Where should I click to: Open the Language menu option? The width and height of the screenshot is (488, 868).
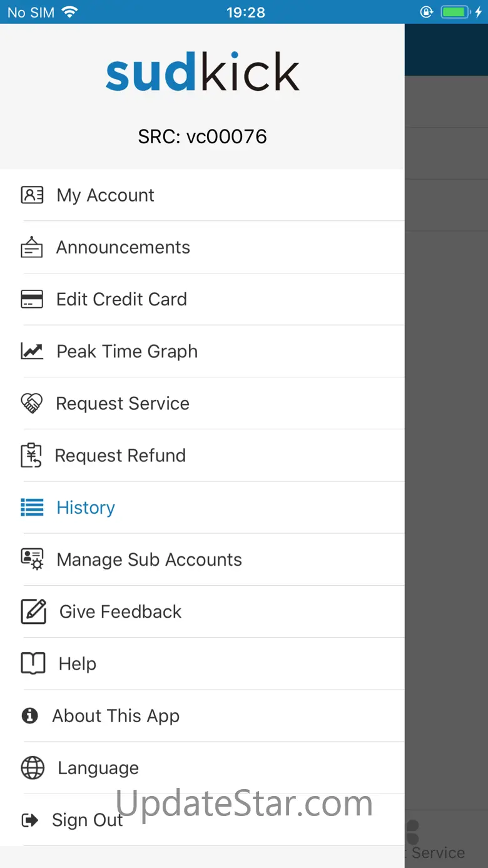[x=98, y=768]
